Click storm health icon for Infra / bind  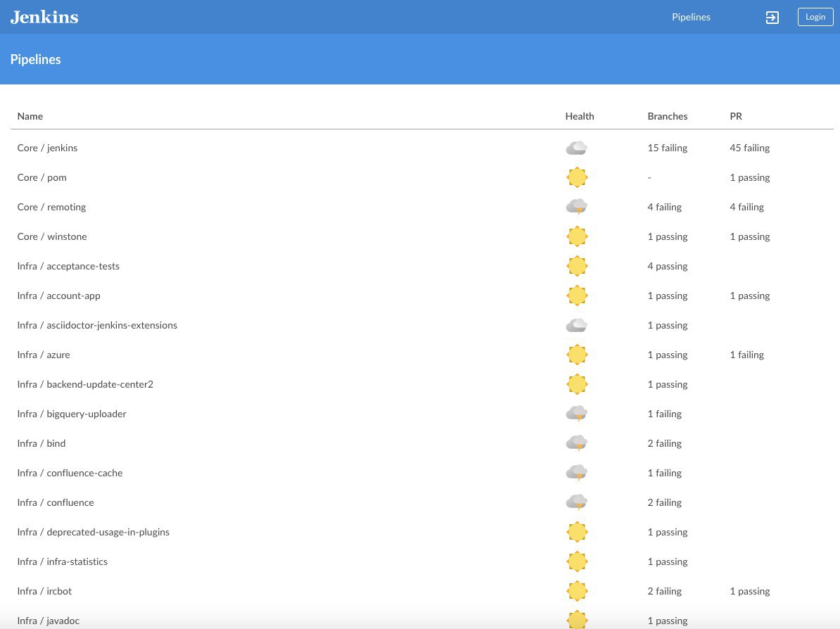(x=577, y=443)
